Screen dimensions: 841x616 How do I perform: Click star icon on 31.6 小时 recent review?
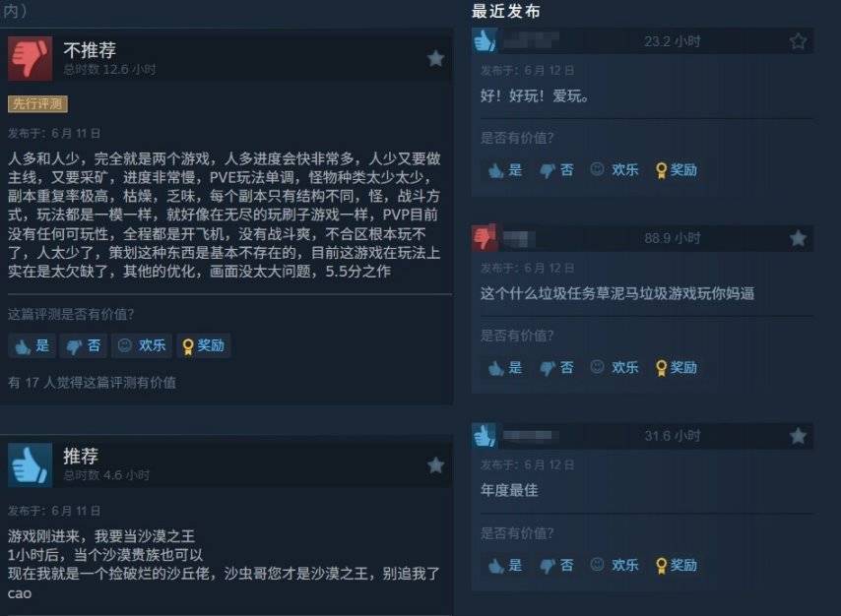[798, 436]
